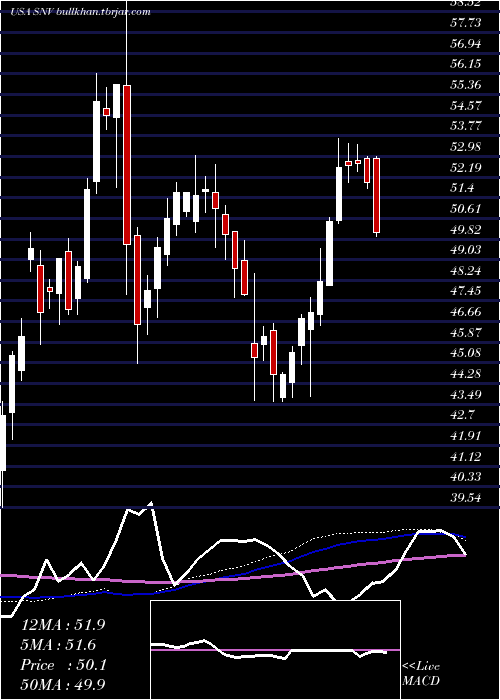This screenshot has width=500, height=700.
Task: Click the 44.28 price axis label
Action: click(465, 374)
